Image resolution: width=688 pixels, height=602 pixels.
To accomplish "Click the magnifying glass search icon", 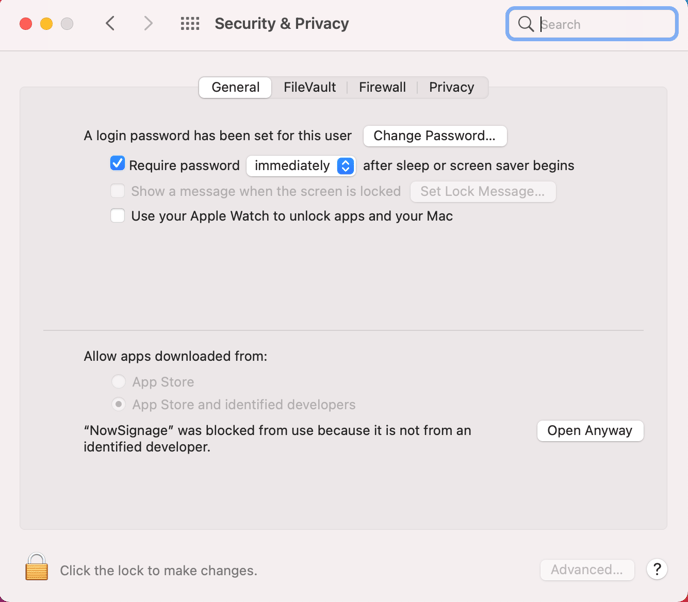I will click(x=526, y=24).
